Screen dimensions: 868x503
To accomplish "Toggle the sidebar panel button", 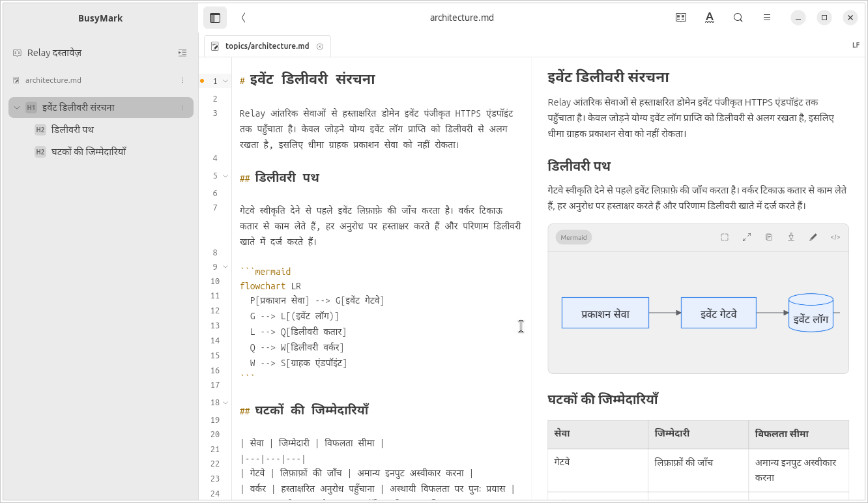I will [x=215, y=18].
